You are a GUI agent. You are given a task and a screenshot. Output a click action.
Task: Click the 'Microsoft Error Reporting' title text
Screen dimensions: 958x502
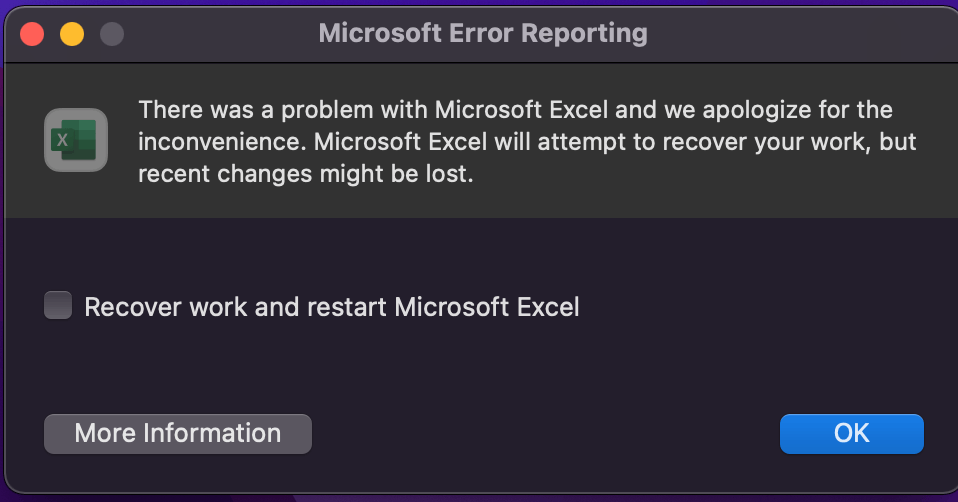point(483,34)
